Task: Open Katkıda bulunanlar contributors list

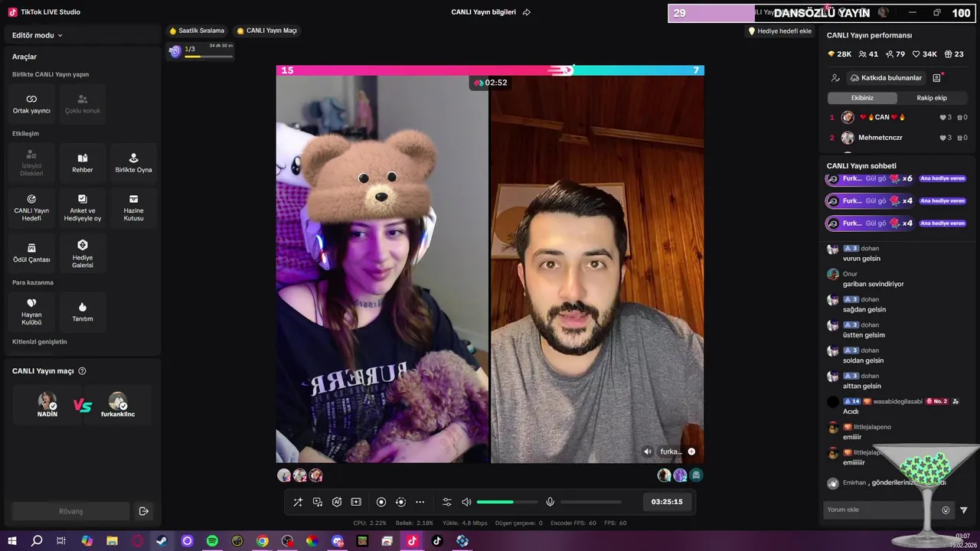Action: 886,78
